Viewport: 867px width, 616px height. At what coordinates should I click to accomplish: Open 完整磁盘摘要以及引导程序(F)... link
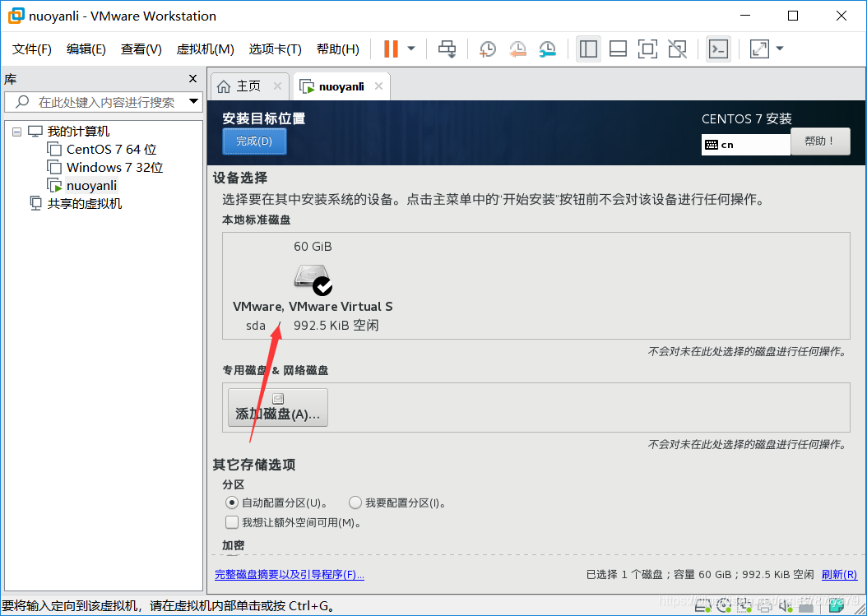(x=290, y=575)
